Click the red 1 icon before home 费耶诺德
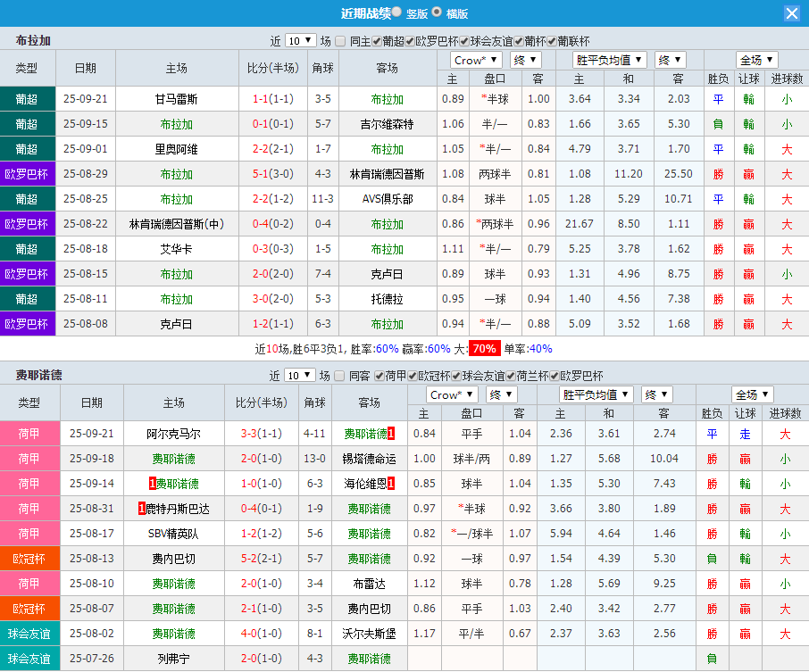 tap(152, 484)
